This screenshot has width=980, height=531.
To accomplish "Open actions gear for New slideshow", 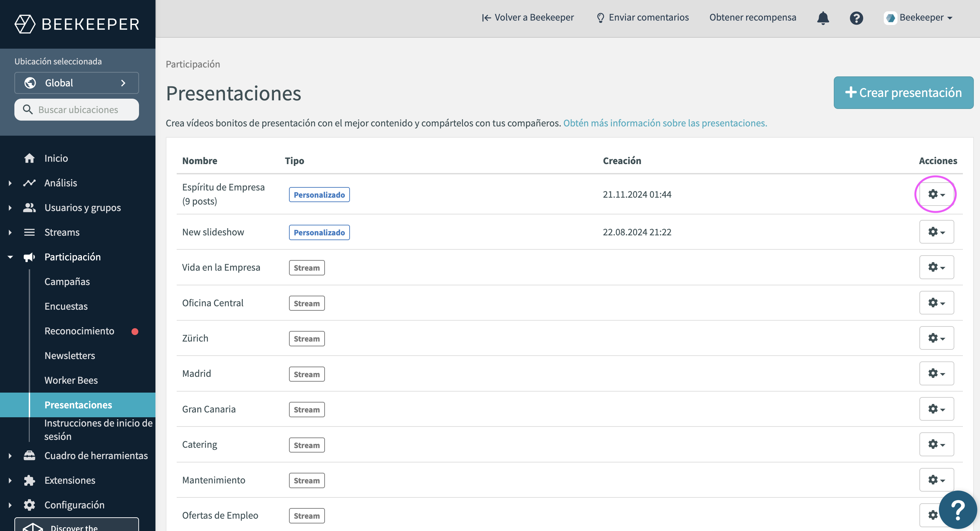I will (936, 232).
